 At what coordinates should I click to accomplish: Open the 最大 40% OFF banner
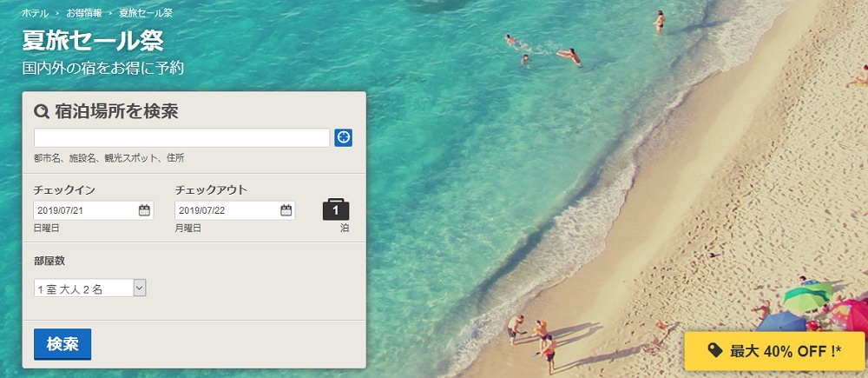pyautogui.click(x=774, y=351)
